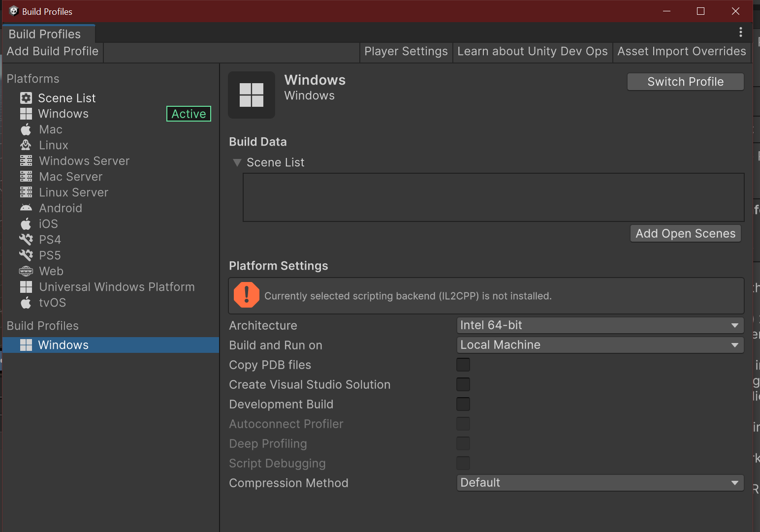The height and width of the screenshot is (532, 760).
Task: Enable Copy PDB files
Action: tap(463, 364)
